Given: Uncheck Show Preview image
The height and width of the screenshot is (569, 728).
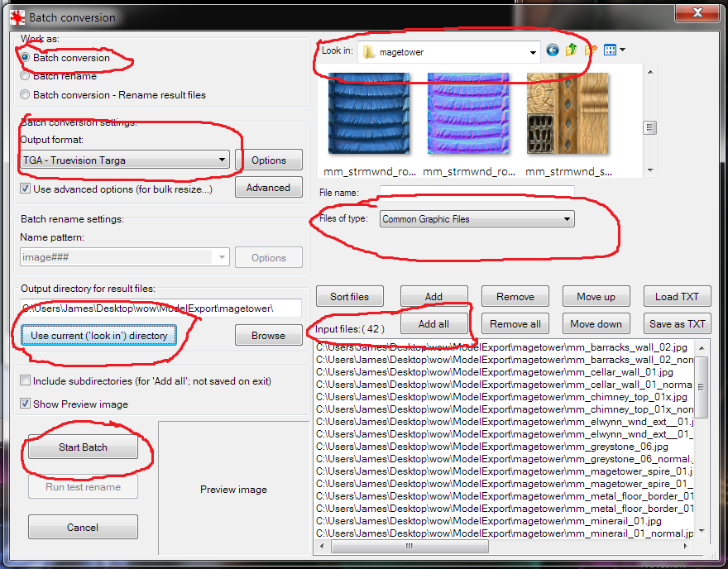Looking at the screenshot, I should click(26, 404).
